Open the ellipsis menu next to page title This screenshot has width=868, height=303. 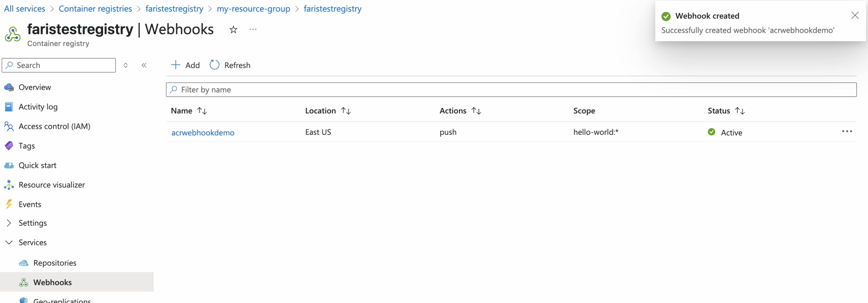click(253, 30)
